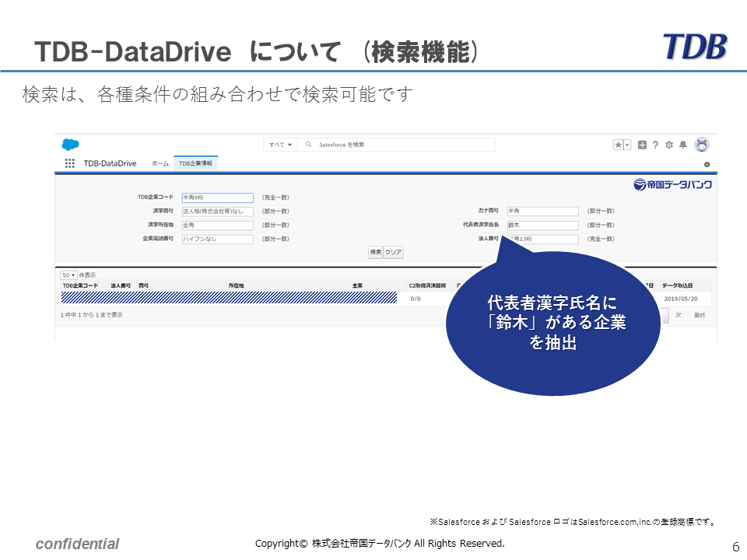747x560 pixels.
Task: Open the 50 件表示 page size dropdown
Action: [x=68, y=275]
